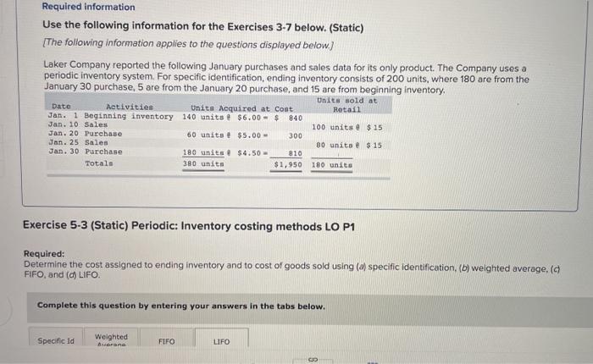Click the Activities column header

pyautogui.click(x=130, y=108)
